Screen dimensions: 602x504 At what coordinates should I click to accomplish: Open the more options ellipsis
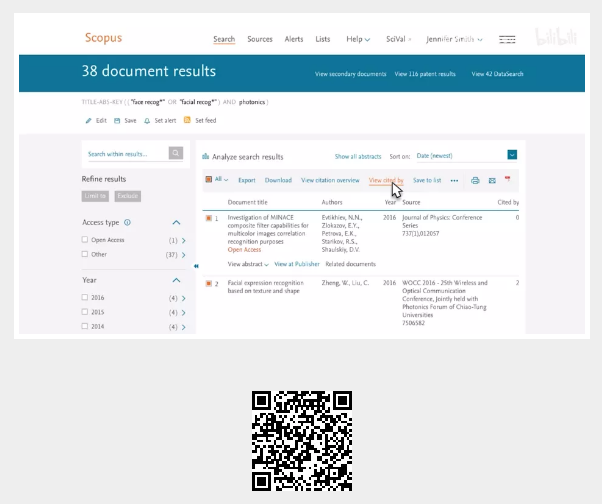coord(454,181)
